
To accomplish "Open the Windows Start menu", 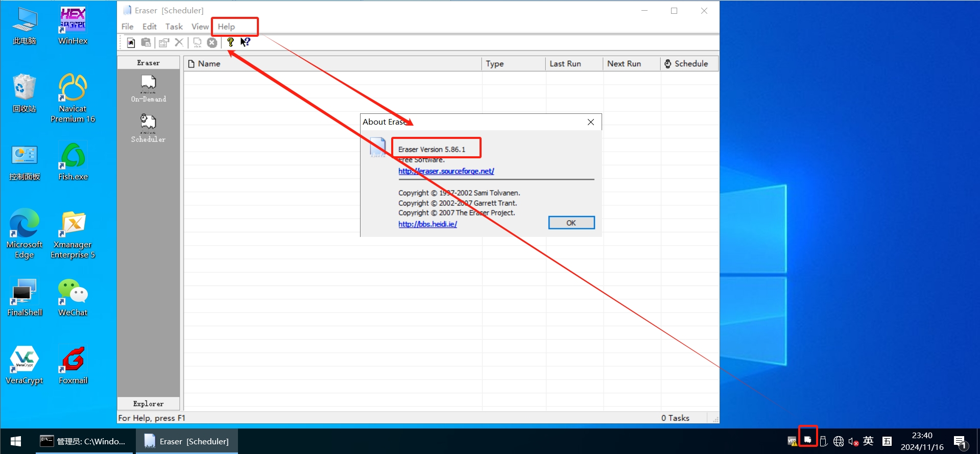I will coord(16,441).
